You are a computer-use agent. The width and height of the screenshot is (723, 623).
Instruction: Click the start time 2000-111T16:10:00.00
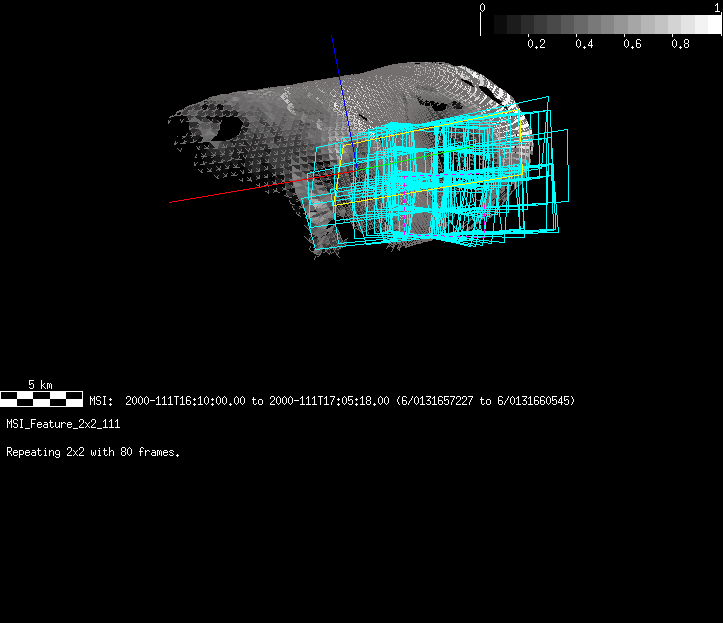186,401
